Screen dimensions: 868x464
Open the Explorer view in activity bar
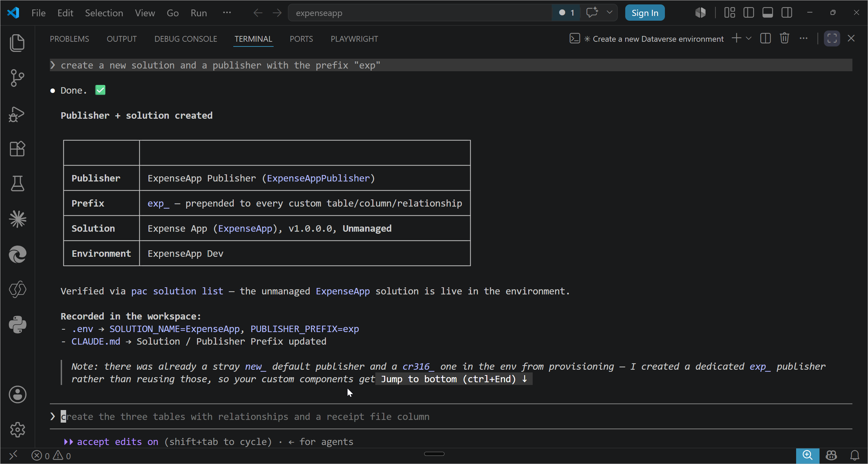click(17, 43)
